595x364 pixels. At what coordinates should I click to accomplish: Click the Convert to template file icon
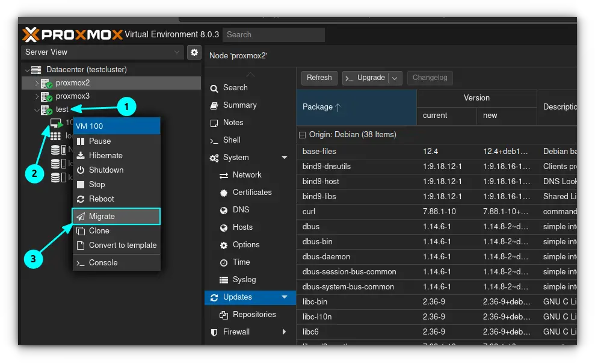coord(81,245)
